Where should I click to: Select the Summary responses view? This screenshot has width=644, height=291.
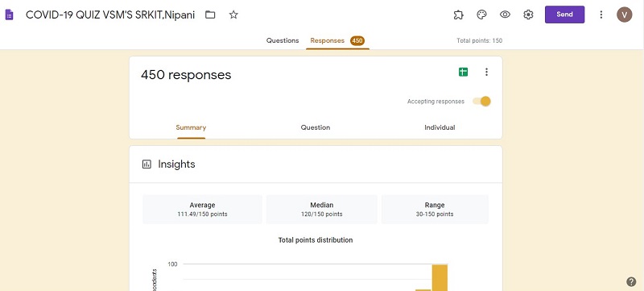pos(191,127)
